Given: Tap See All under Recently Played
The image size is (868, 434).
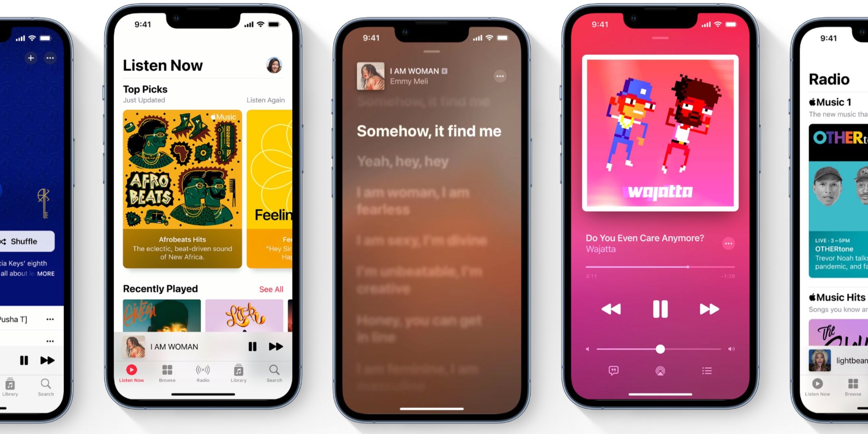Looking at the screenshot, I should coord(274,289).
